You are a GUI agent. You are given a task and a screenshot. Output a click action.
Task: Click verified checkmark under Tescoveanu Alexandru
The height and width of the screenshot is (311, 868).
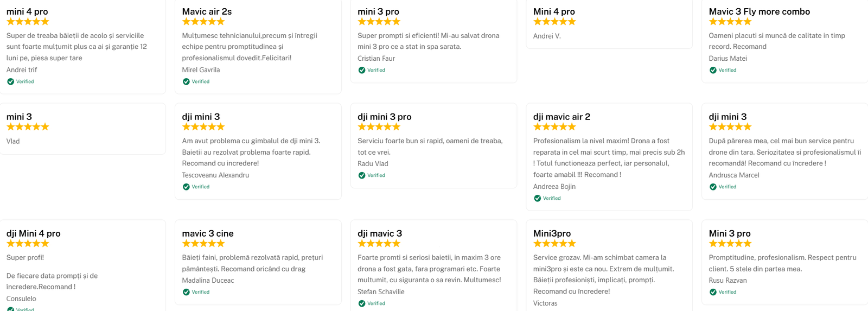(x=186, y=187)
